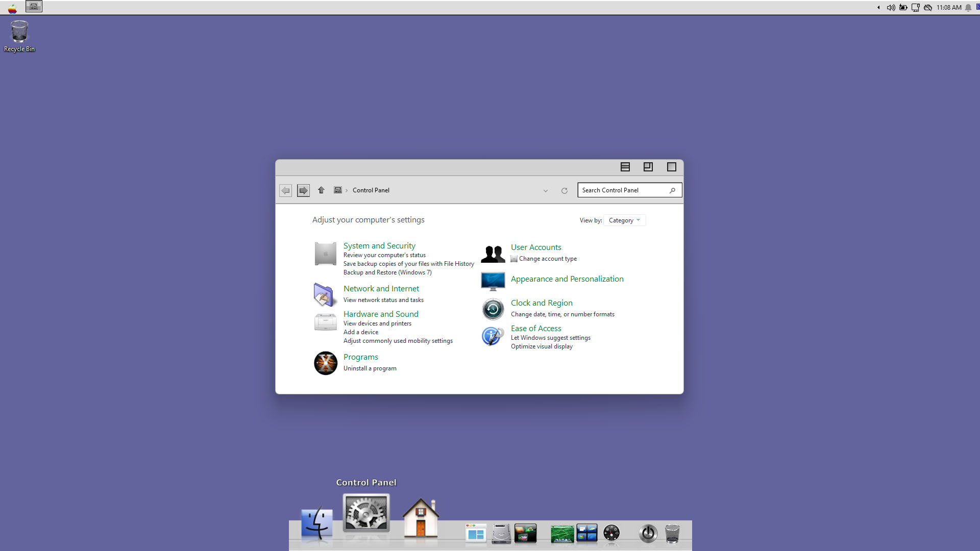The width and height of the screenshot is (980, 551).
Task: Open the notifications bell icon
Action: tap(968, 8)
